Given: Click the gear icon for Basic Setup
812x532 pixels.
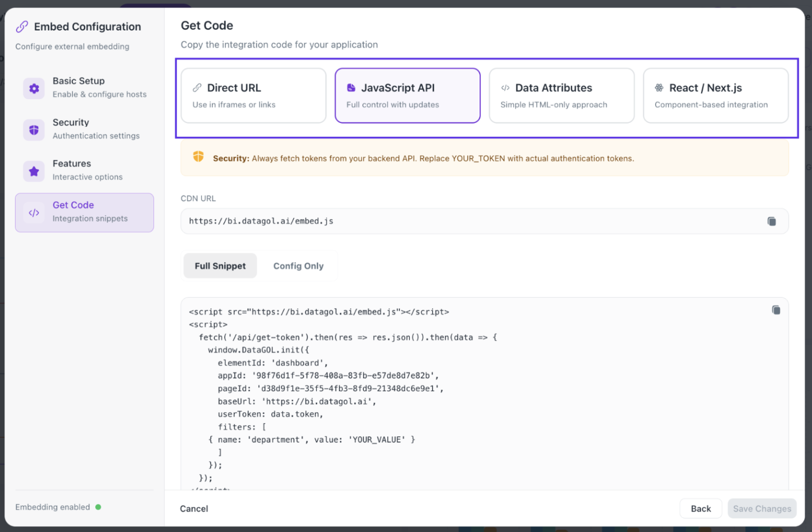Looking at the screenshot, I should [x=34, y=89].
